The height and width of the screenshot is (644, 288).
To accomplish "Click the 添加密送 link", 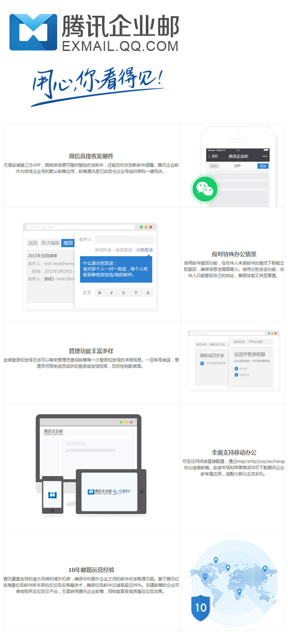I will click(124, 250).
